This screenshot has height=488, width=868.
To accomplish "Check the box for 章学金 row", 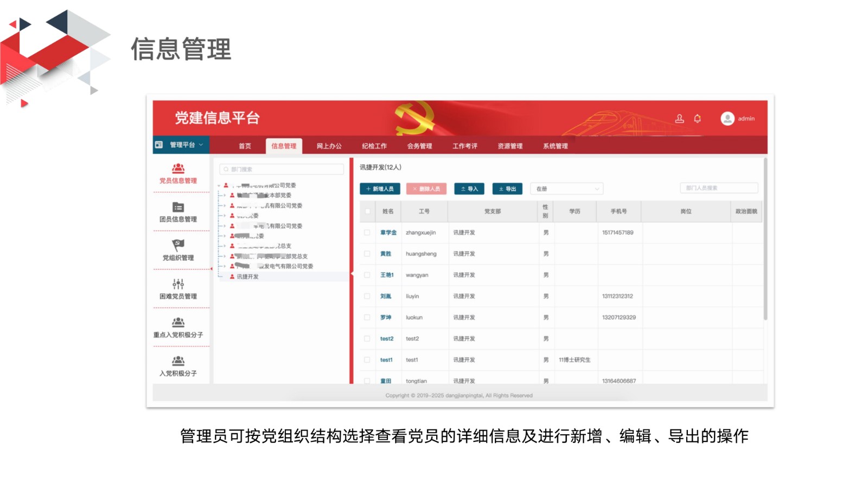I will click(367, 233).
